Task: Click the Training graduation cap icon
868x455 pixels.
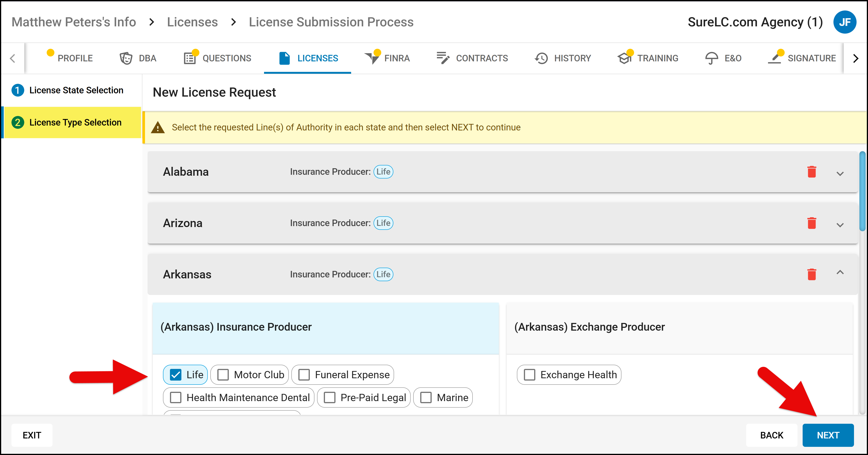Action: point(624,58)
